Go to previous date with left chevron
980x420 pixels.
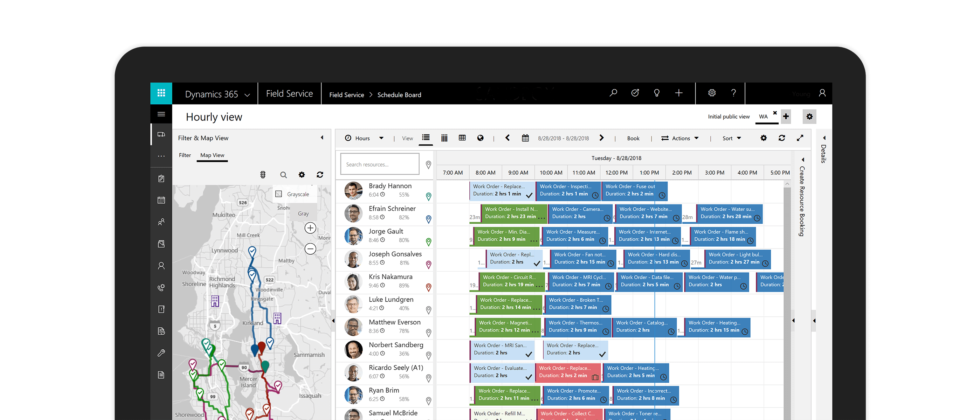click(508, 138)
